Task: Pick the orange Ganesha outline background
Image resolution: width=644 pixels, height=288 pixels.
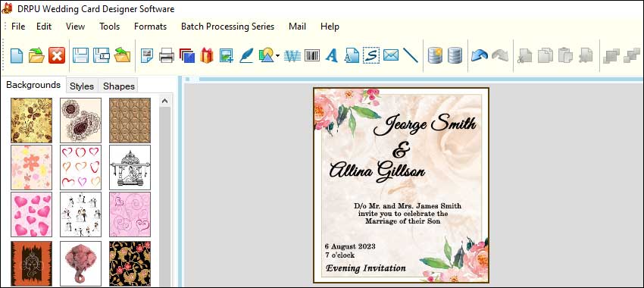Action: click(x=31, y=263)
